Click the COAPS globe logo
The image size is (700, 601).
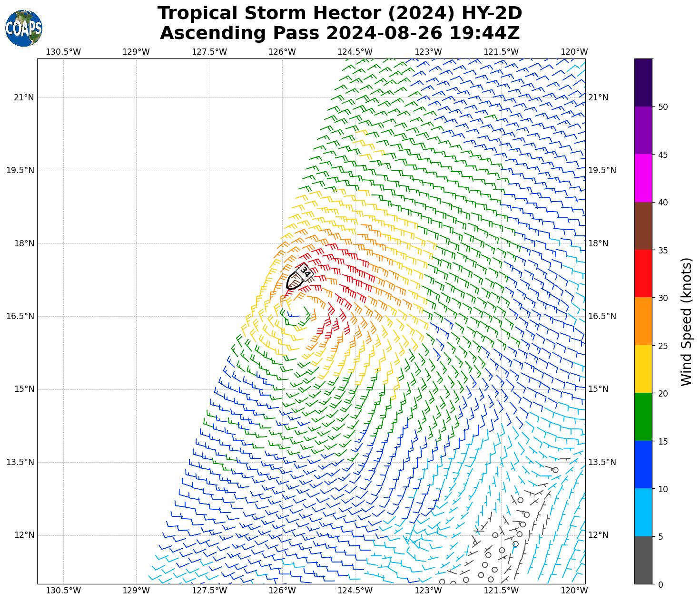point(24,28)
